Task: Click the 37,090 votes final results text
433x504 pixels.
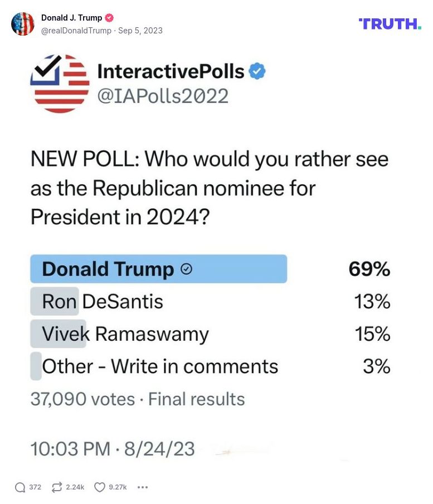Action: (136, 399)
